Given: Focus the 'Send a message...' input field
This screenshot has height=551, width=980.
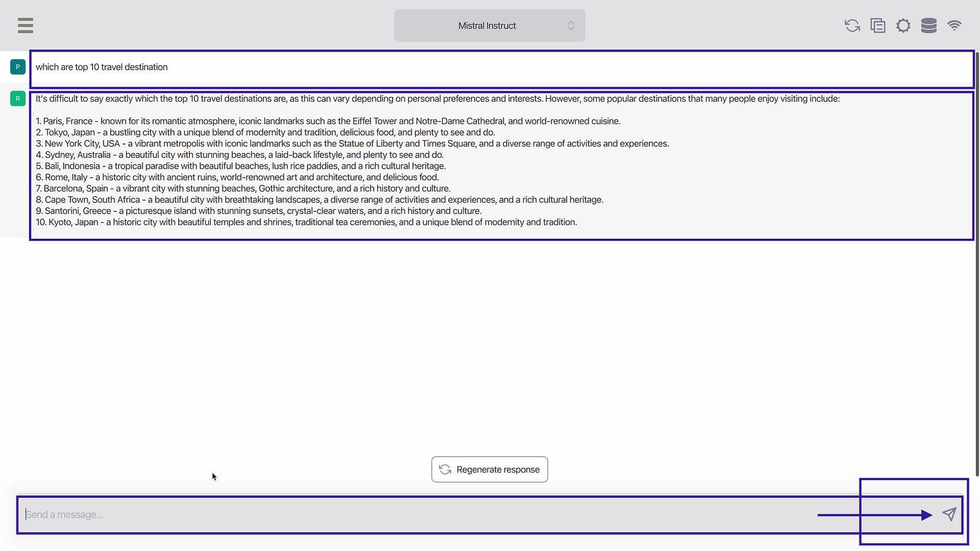Looking at the screenshot, I should (x=417, y=514).
